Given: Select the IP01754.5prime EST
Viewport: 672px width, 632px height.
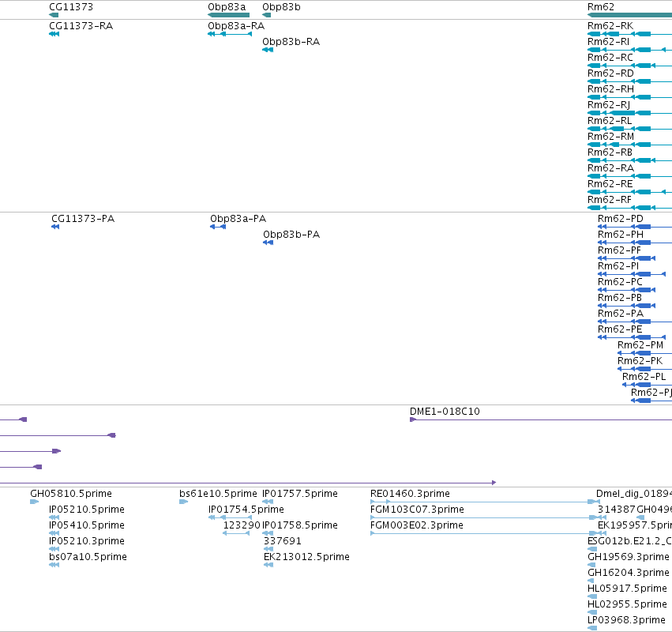Looking at the screenshot, I should [x=246, y=510].
